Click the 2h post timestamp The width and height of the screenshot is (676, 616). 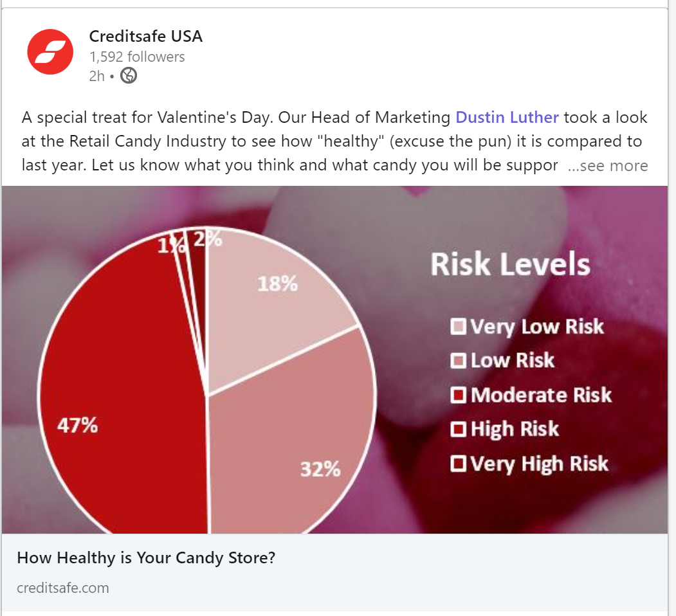[96, 76]
